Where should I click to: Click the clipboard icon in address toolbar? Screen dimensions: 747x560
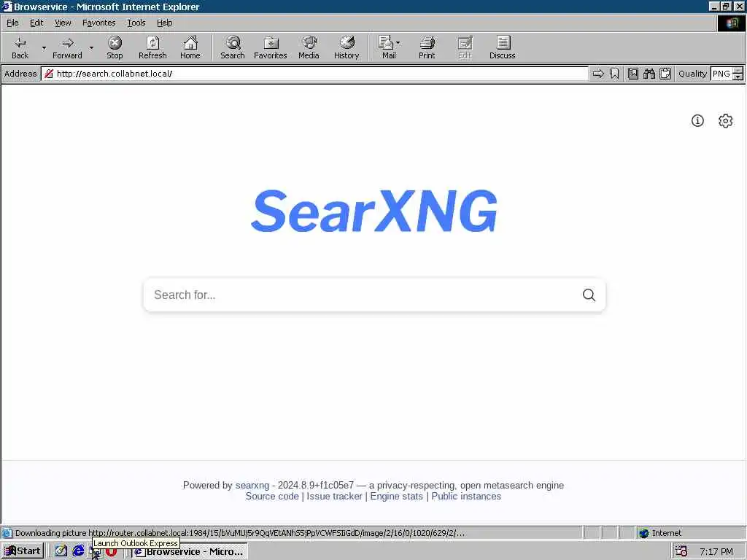point(665,74)
